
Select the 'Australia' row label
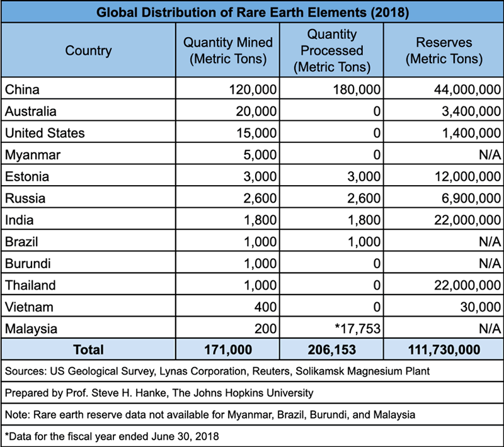coord(31,111)
